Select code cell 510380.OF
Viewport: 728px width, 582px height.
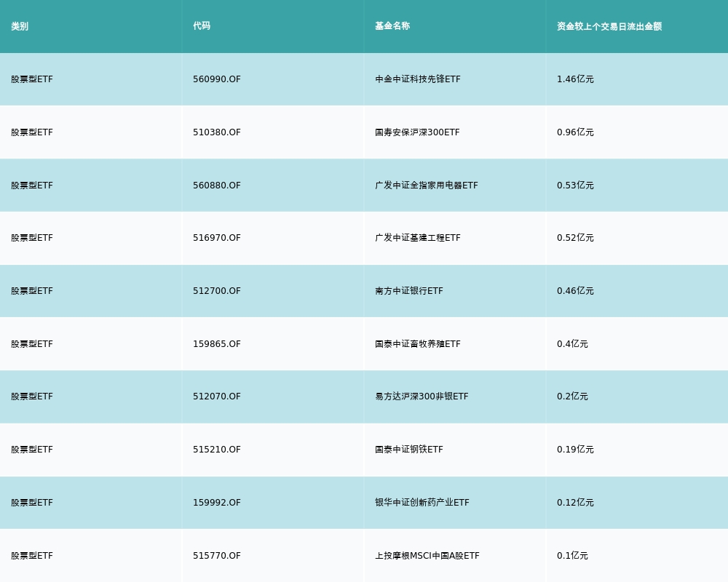click(x=217, y=132)
